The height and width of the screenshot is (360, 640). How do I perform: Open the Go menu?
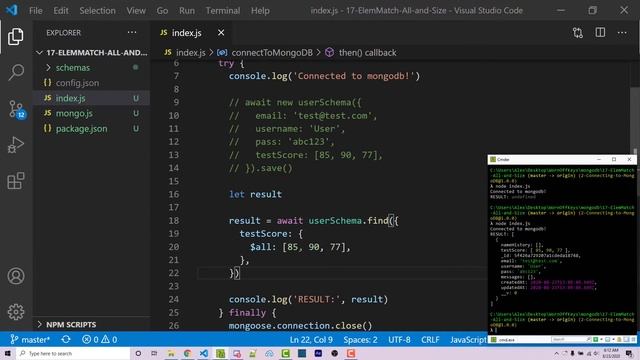click(x=162, y=10)
